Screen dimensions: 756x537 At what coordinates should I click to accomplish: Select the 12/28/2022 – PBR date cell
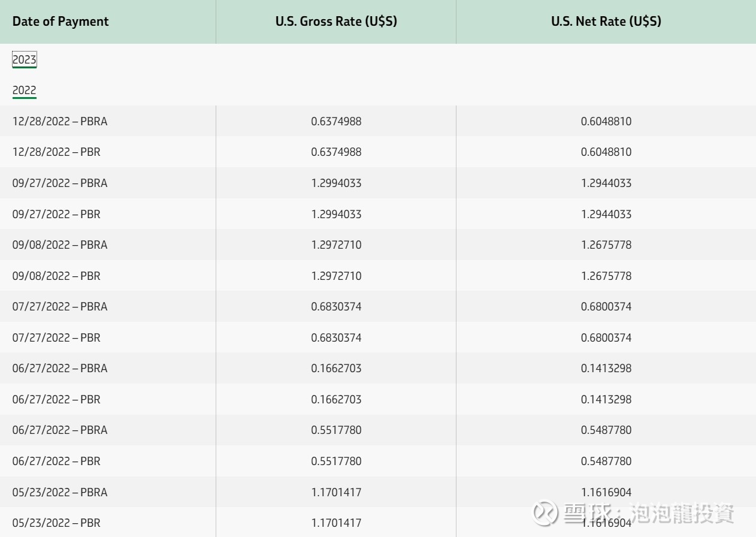pyautogui.click(x=56, y=152)
